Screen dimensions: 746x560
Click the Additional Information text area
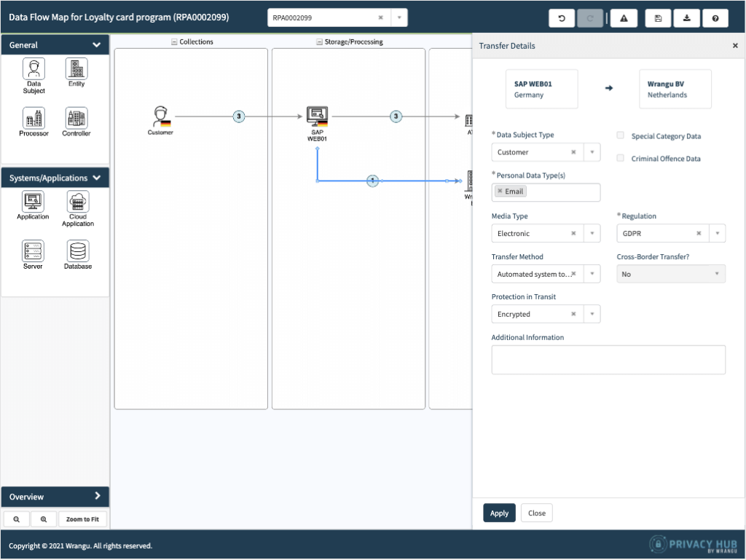[608, 360]
